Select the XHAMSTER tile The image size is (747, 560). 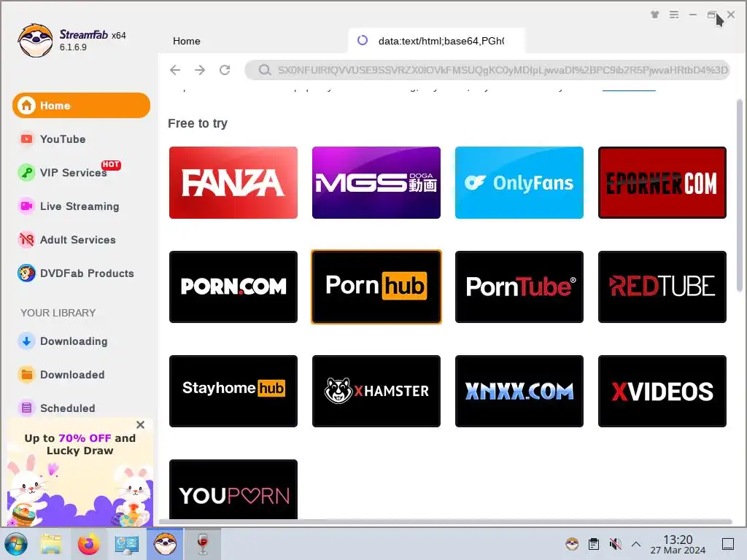pyautogui.click(x=376, y=391)
